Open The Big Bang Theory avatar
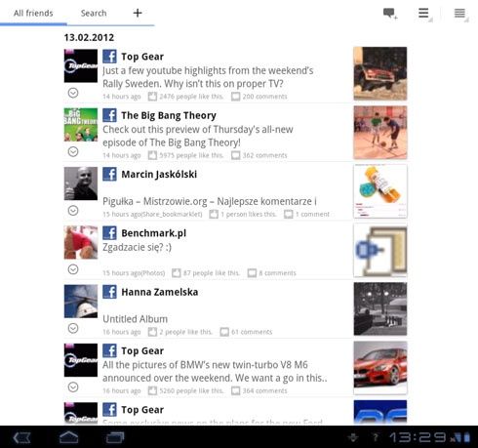 click(x=81, y=125)
